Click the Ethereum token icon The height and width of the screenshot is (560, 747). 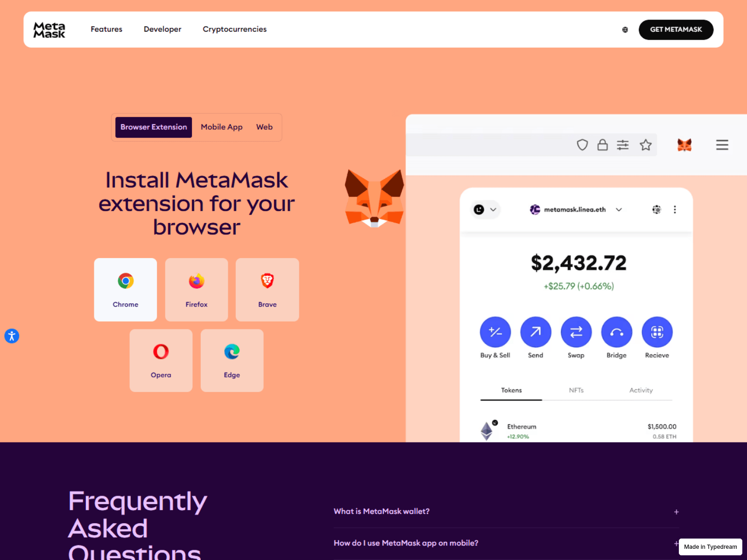tap(487, 431)
